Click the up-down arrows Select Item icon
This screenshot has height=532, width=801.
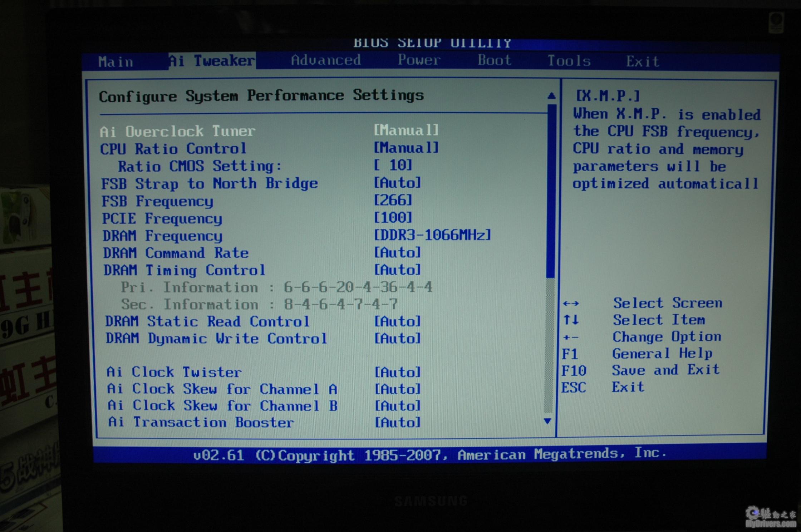[571, 320]
